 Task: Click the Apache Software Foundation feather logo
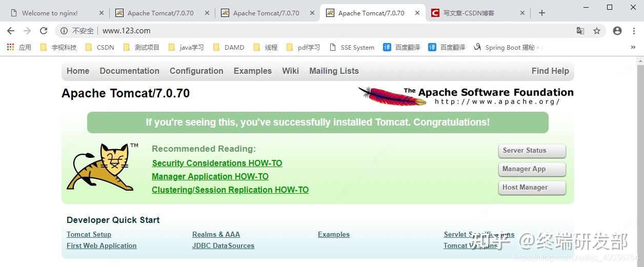pos(466,96)
